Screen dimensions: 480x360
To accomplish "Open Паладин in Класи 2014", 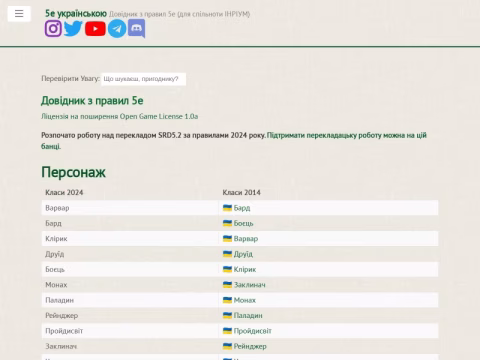I will click(248, 315).
